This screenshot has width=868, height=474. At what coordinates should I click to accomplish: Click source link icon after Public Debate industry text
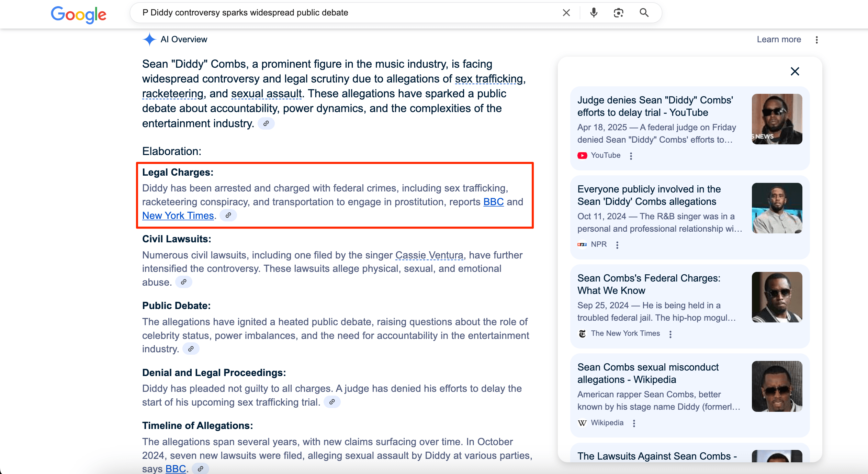coord(191,349)
